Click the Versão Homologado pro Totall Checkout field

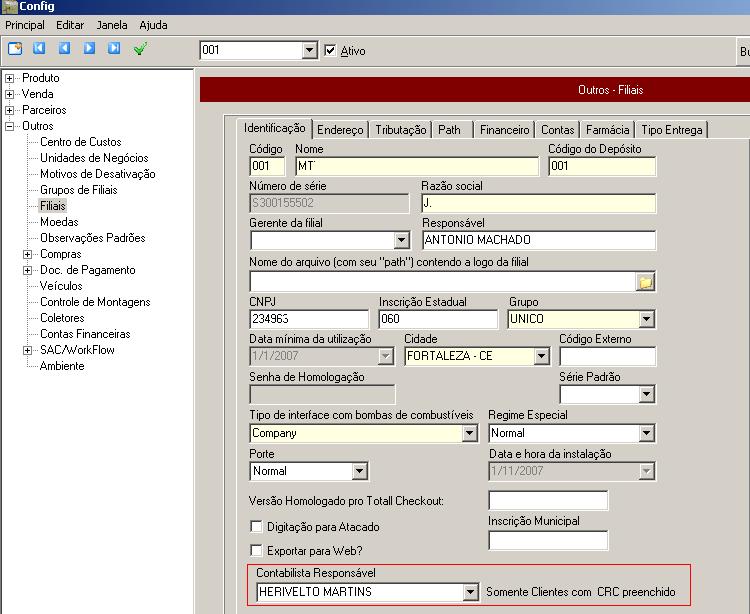click(548, 500)
